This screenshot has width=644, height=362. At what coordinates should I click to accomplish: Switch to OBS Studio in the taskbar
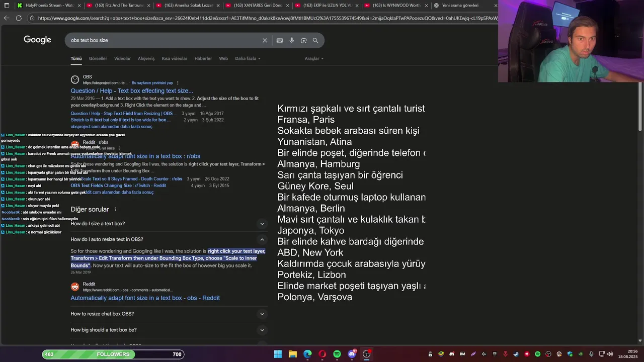(x=367, y=354)
